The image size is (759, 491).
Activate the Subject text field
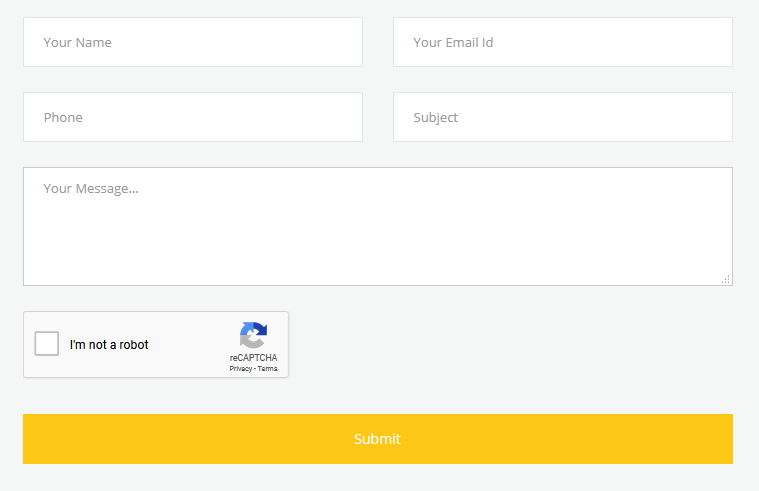coord(563,117)
